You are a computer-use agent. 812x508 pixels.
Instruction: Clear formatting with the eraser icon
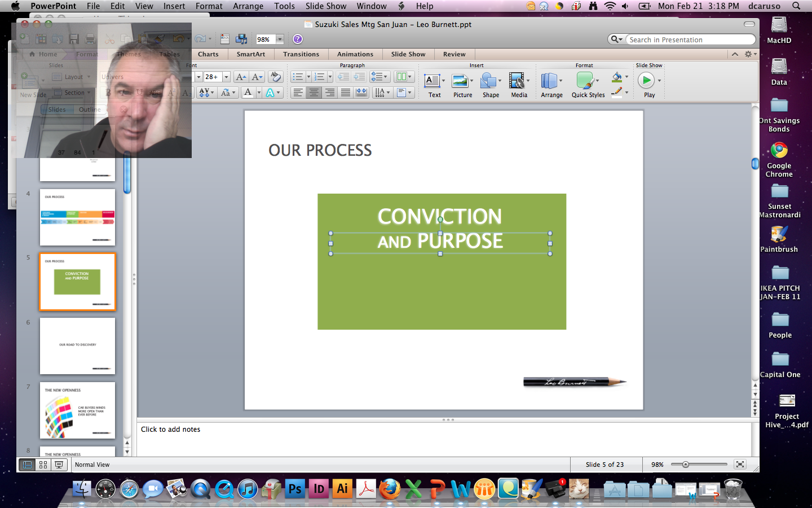coord(275,77)
